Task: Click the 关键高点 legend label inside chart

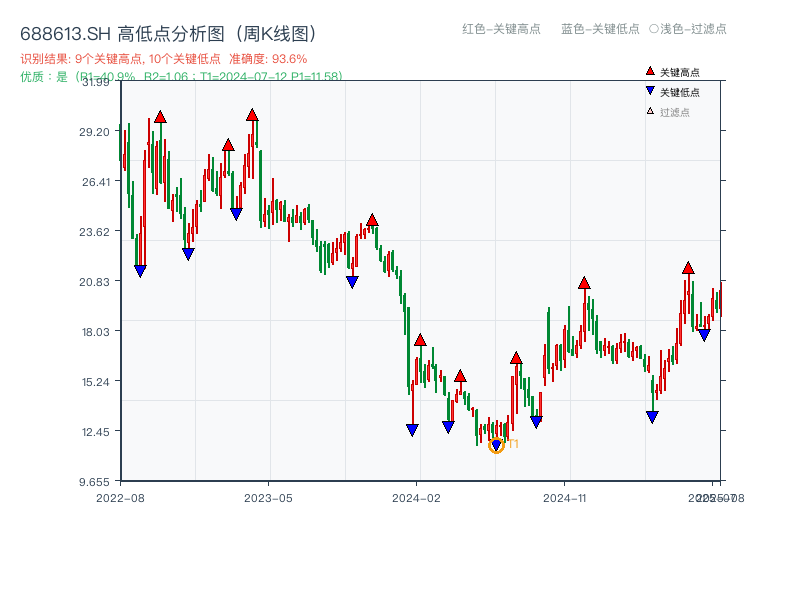Action: (x=680, y=72)
